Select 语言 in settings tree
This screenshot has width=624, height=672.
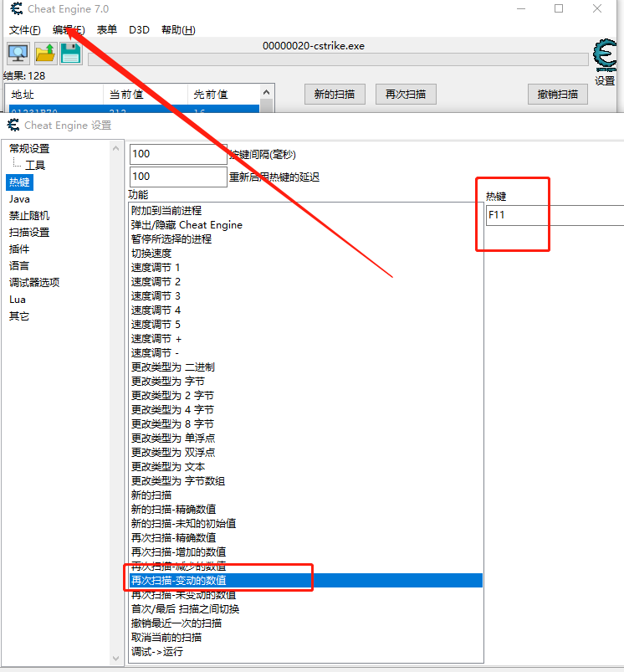pyautogui.click(x=19, y=266)
